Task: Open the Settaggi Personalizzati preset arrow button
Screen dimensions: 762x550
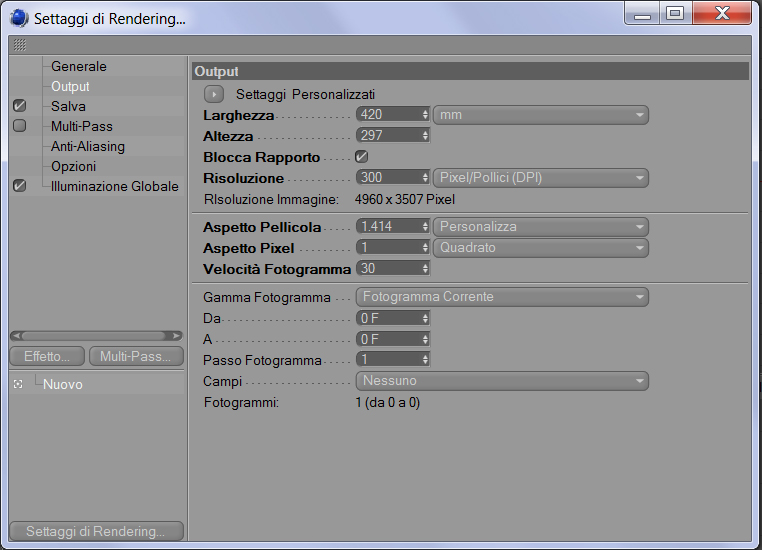Action: 214,94
